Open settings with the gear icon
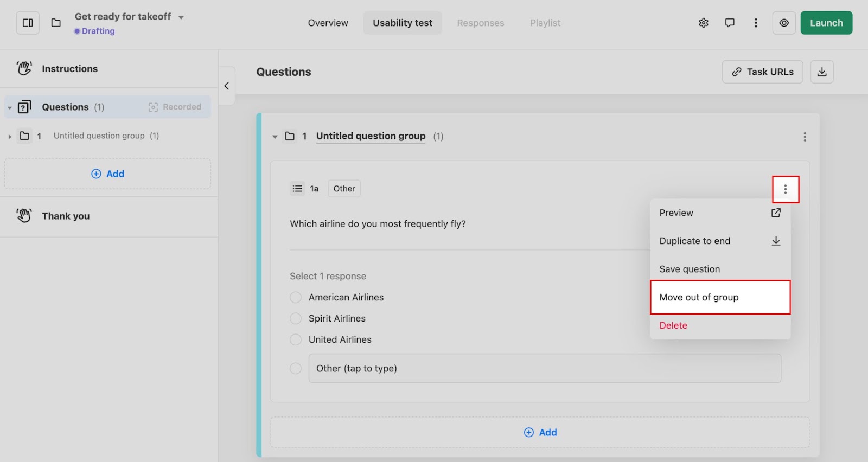868x462 pixels. (x=704, y=23)
